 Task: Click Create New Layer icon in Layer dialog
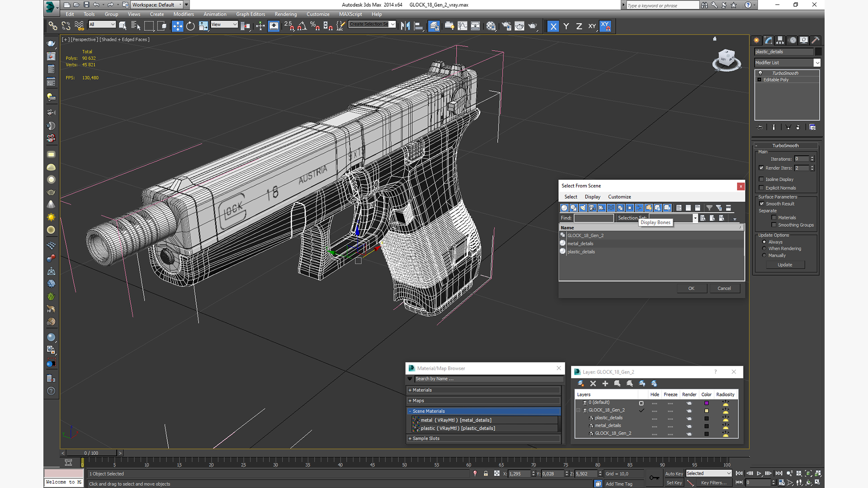tap(581, 383)
